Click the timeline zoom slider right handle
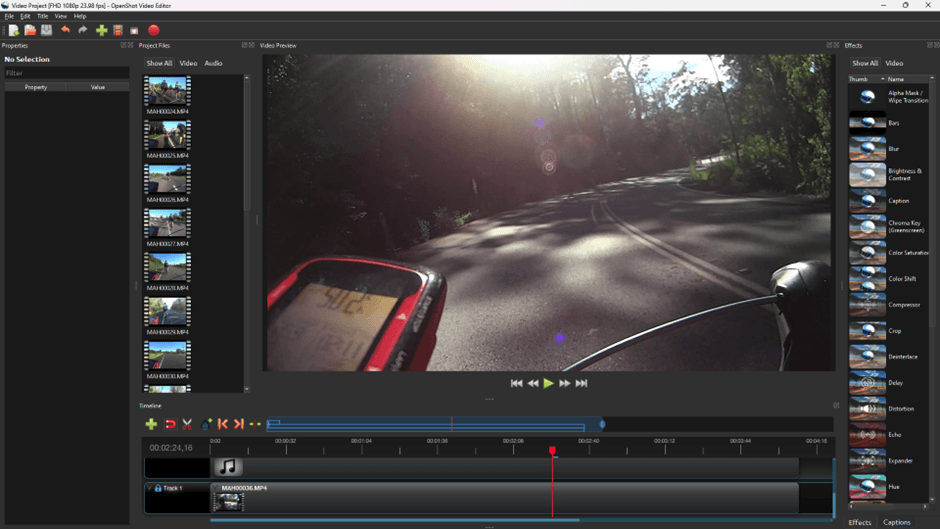This screenshot has width=940, height=529. pos(602,424)
